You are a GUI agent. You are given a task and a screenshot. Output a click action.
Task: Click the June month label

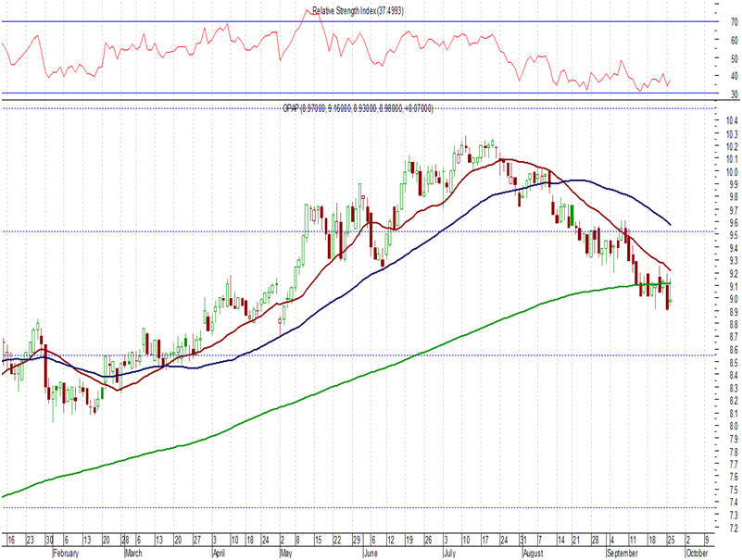pos(371,553)
